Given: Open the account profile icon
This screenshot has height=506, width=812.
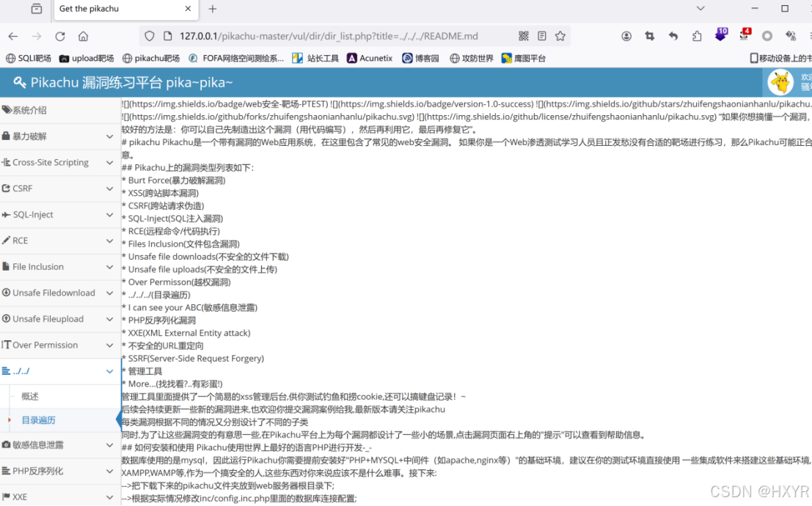Looking at the screenshot, I should [x=626, y=36].
